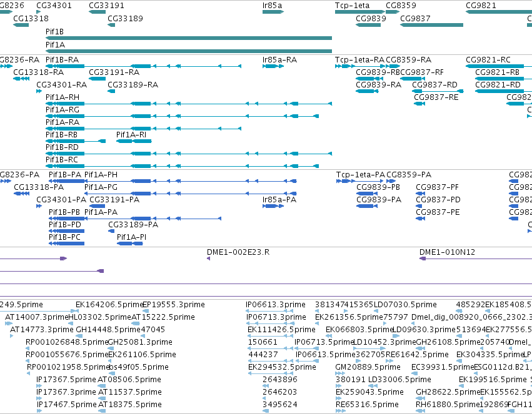The image size is (532, 414).
Task: Click the Pif1A-PI protein label
Action: click(131, 237)
